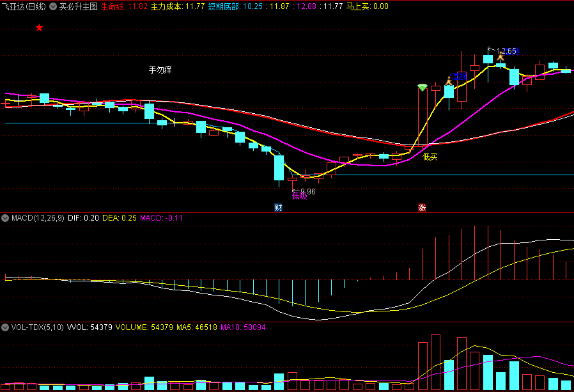Screen dimensions: 574x392
Task: Click the 财 marker badge
Action: click(x=278, y=208)
